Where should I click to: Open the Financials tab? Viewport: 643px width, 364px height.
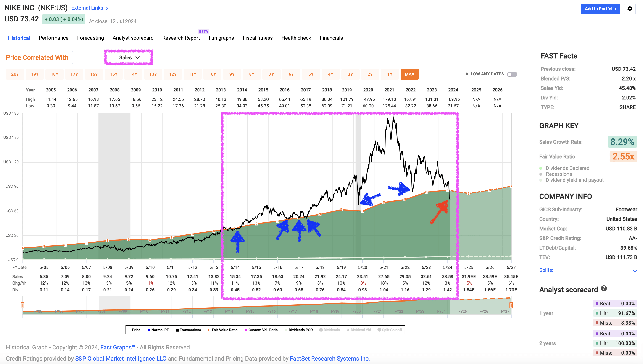coord(331,38)
